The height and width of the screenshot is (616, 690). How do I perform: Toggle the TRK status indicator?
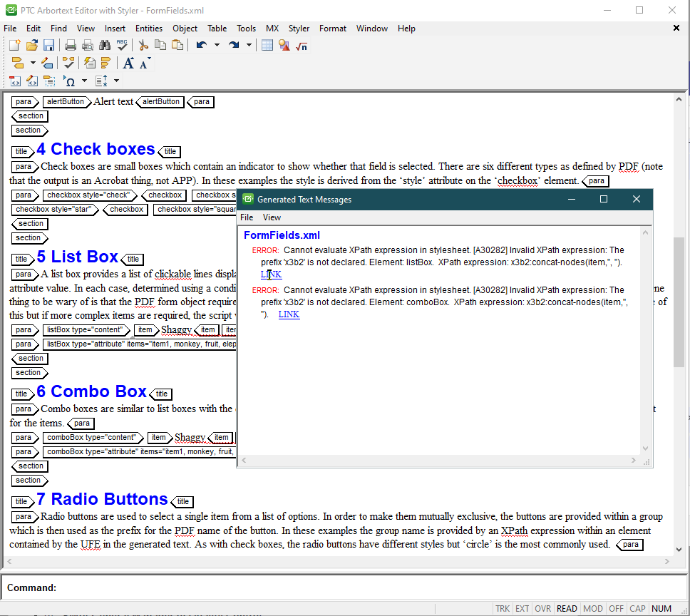pyautogui.click(x=503, y=608)
